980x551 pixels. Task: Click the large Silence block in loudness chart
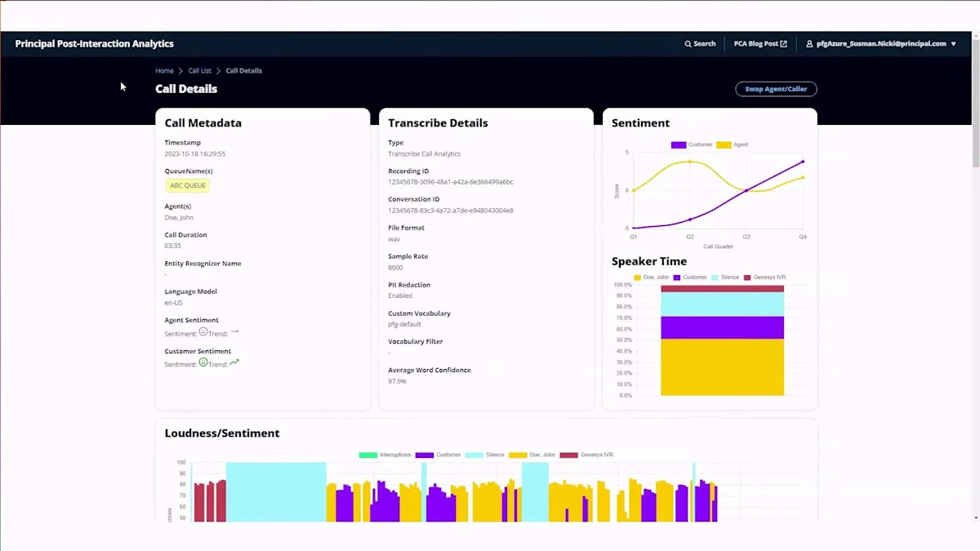(276, 492)
